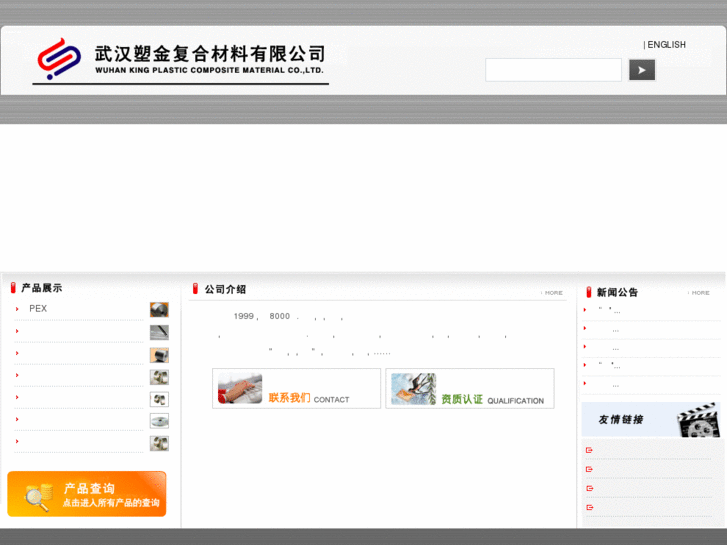Viewport: 727px width, 545px height.
Task: Open MORE link in 新闻公告 section
Action: [699, 293]
